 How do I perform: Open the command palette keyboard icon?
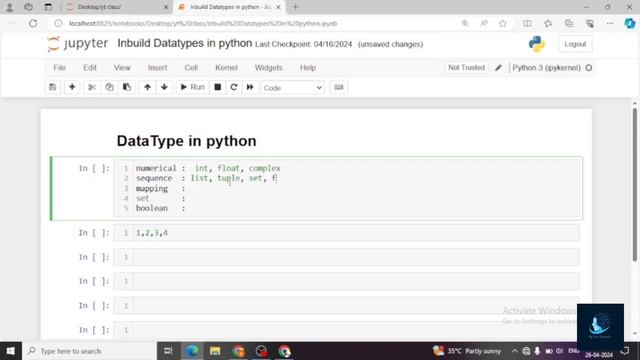(339, 87)
